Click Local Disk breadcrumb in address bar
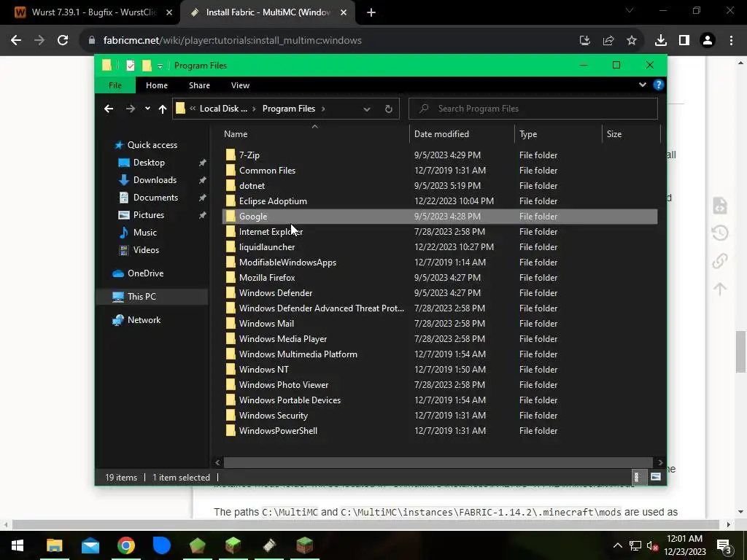The height and width of the screenshot is (560, 747). point(223,109)
